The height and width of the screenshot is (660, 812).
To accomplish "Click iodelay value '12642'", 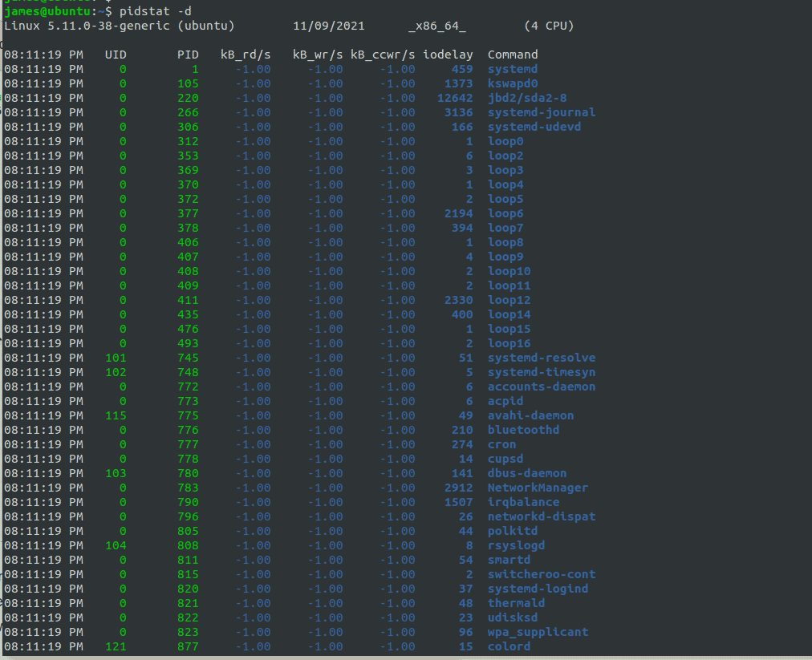I will (455, 99).
